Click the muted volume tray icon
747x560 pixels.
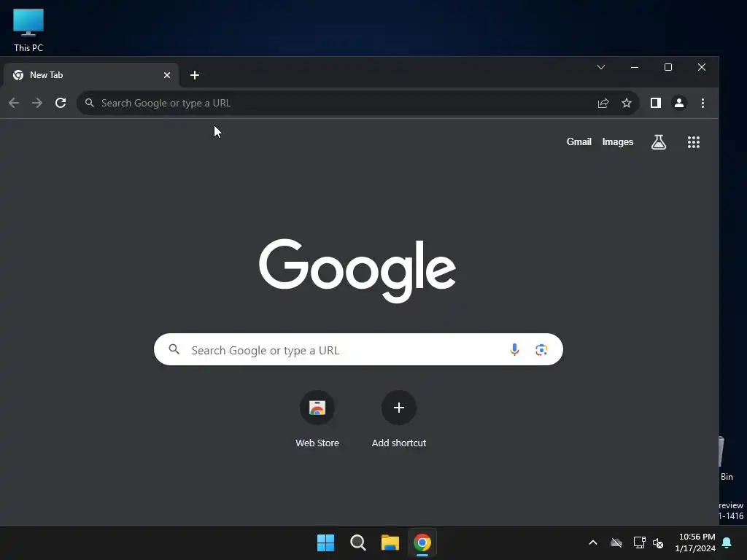[x=658, y=542]
